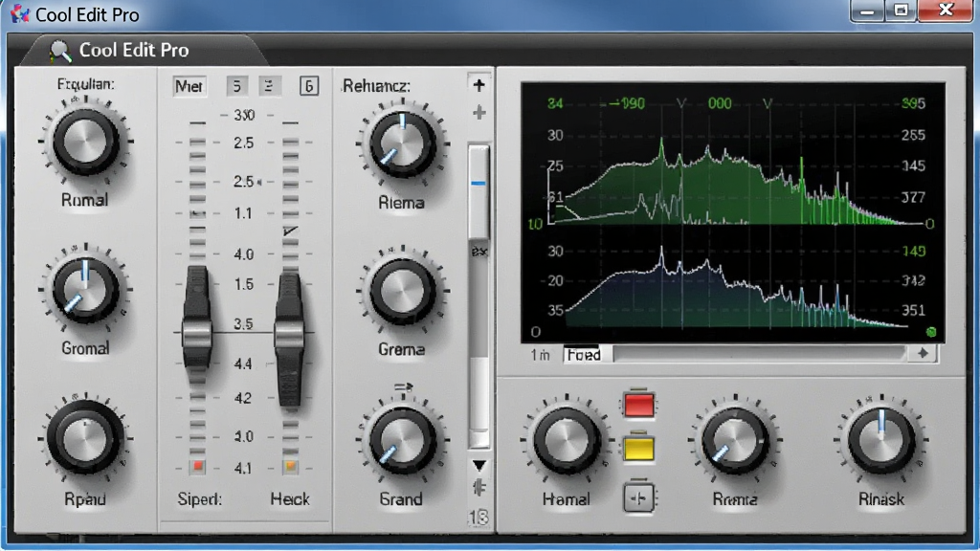Image resolution: width=980 pixels, height=551 pixels.
Task: Click the red square button
Action: pyautogui.click(x=638, y=405)
